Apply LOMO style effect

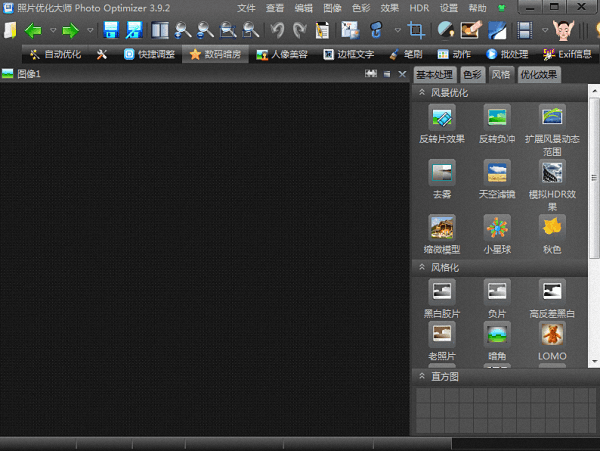click(x=552, y=341)
